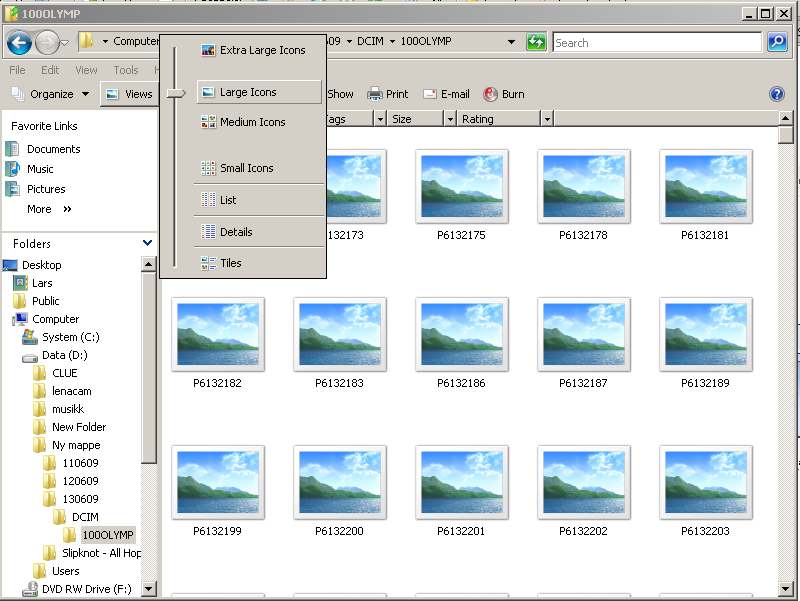Click the Back navigation arrow button
Screen dimensions: 800x601
pos(19,43)
